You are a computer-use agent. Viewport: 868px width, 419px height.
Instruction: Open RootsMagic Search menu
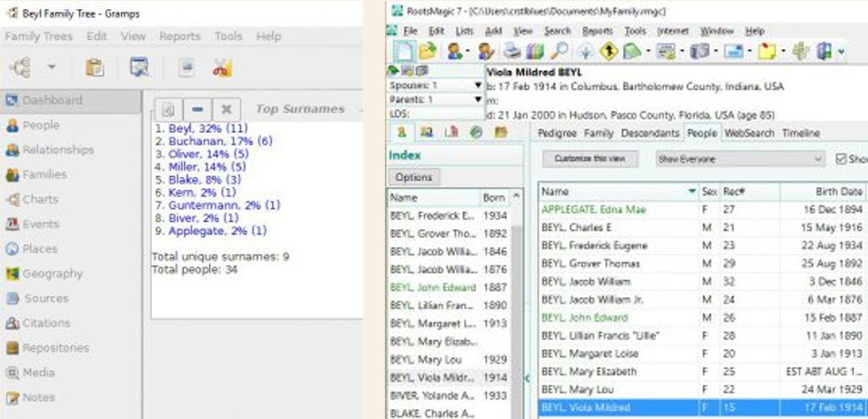point(558,31)
